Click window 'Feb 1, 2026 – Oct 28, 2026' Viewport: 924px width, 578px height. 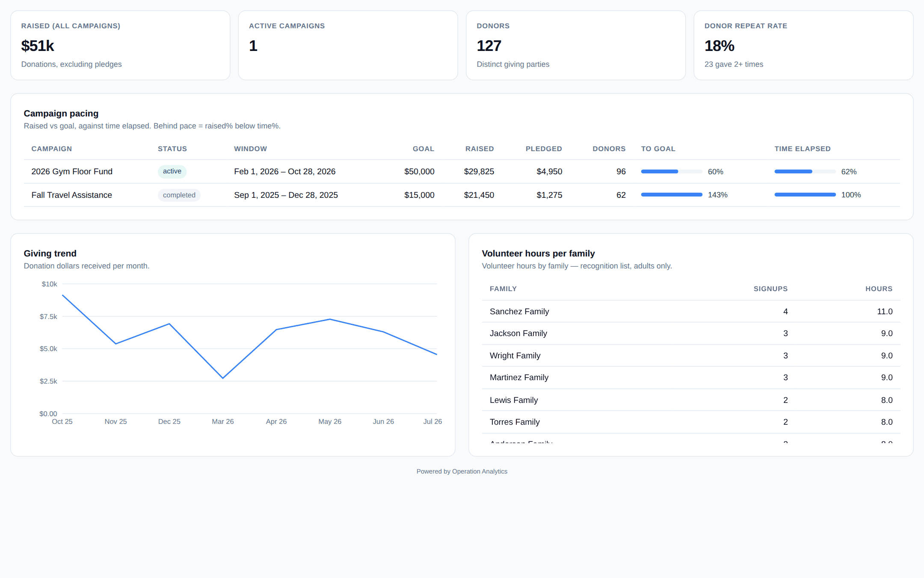pyautogui.click(x=284, y=172)
